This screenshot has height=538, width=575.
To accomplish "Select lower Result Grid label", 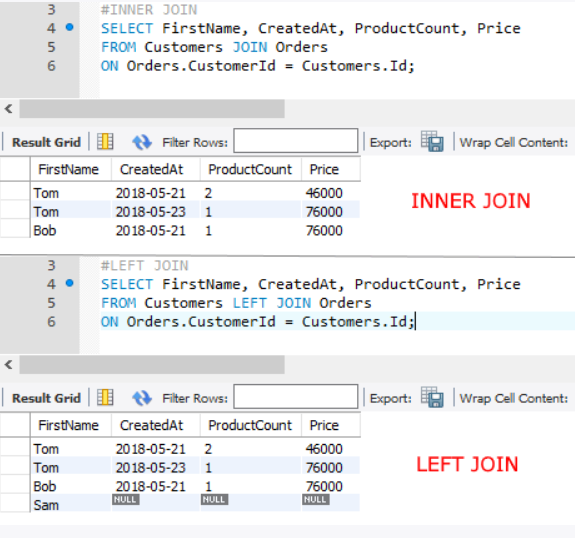I will point(46,398).
